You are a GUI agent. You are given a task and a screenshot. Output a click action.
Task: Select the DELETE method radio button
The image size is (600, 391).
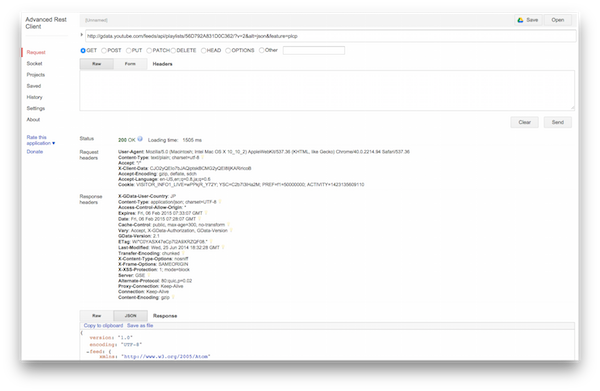173,51
